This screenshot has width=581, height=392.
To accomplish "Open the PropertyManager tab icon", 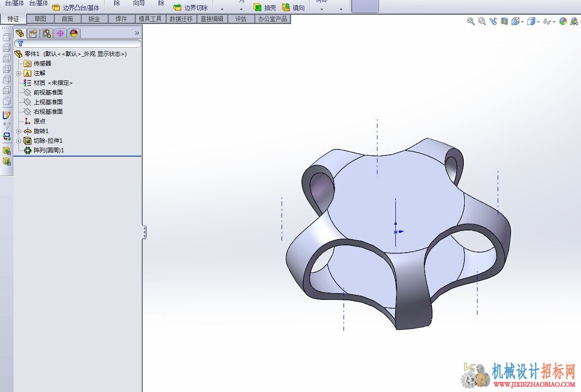I will pos(33,33).
